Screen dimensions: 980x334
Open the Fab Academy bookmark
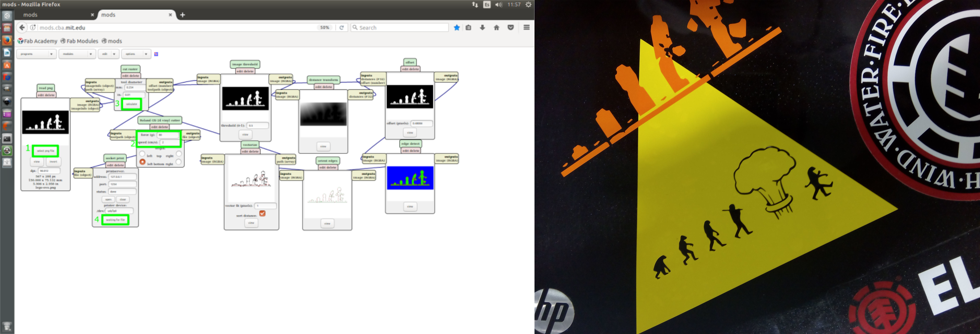point(37,41)
